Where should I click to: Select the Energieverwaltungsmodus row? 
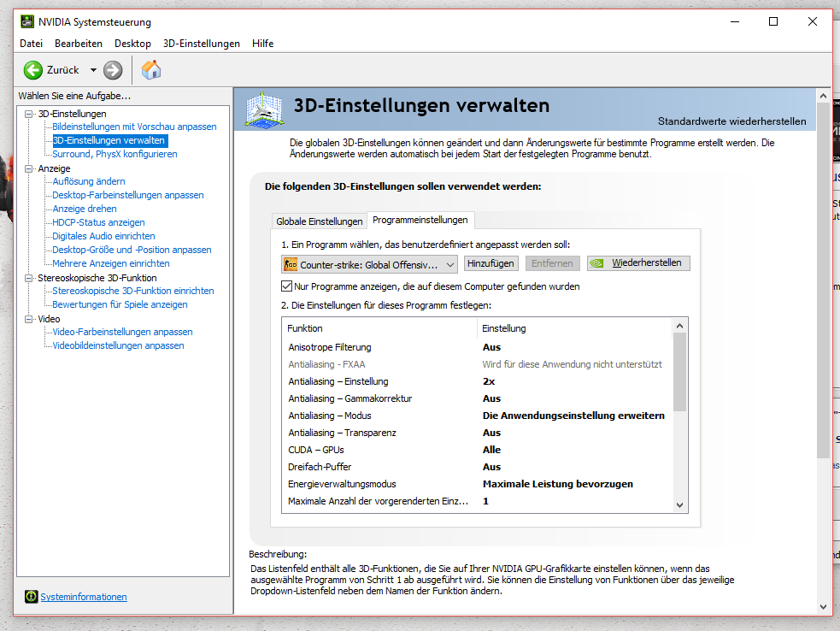pyautogui.click(x=477, y=484)
